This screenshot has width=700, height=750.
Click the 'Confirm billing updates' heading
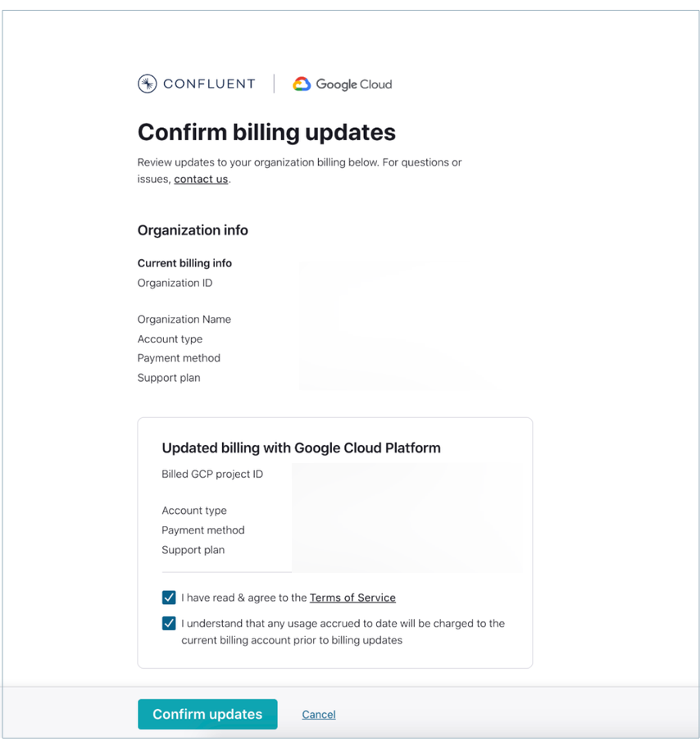(266, 132)
